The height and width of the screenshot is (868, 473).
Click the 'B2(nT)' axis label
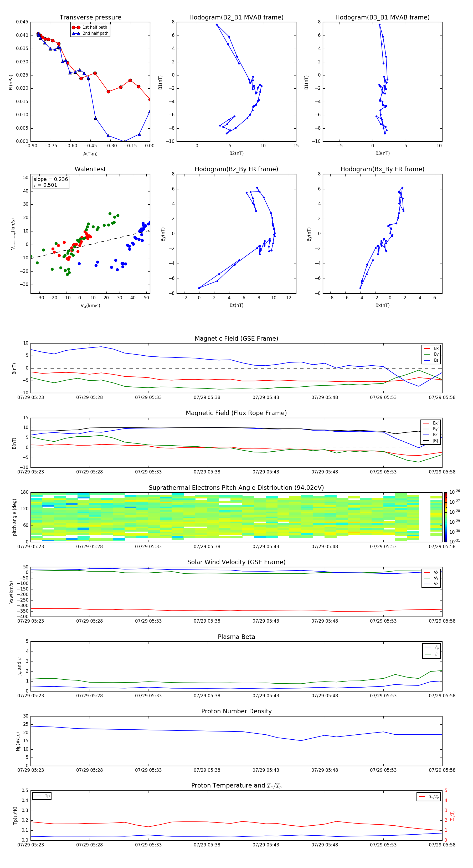[236, 153]
